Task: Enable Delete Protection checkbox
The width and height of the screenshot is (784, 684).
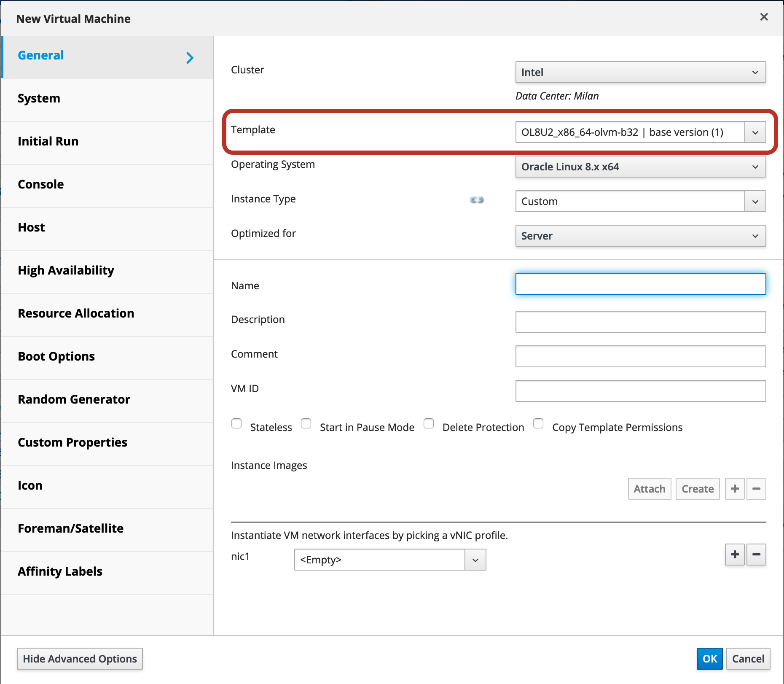Action: click(429, 423)
